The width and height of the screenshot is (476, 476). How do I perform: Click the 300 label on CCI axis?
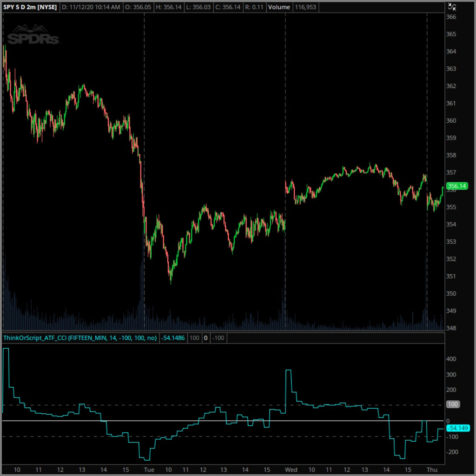pyautogui.click(x=451, y=374)
